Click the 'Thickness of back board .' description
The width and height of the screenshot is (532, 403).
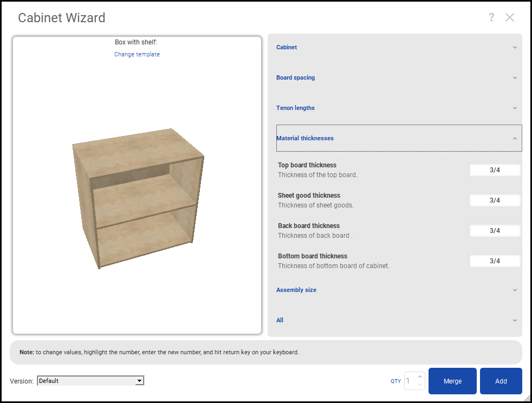[315, 236]
